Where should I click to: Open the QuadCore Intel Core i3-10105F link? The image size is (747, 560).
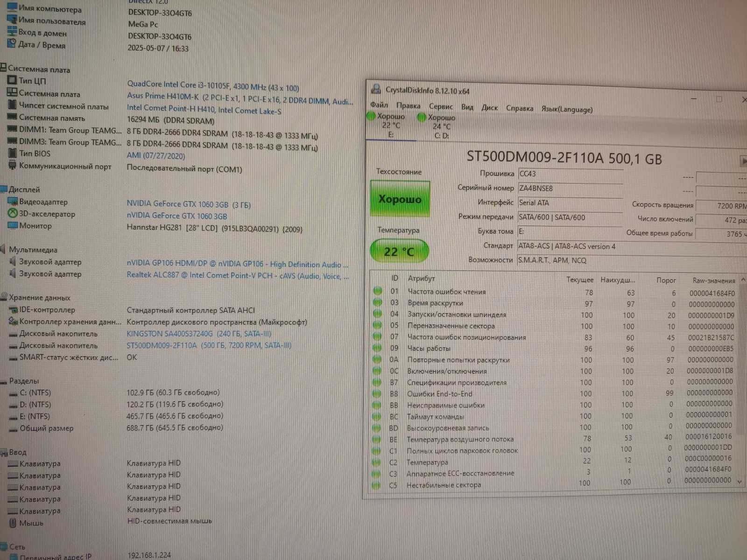pos(213,86)
